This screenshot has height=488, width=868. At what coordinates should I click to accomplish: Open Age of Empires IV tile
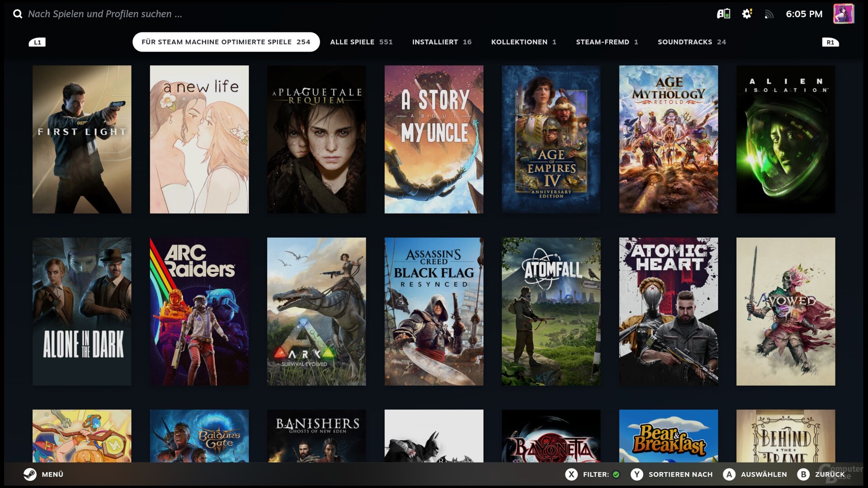click(x=551, y=139)
